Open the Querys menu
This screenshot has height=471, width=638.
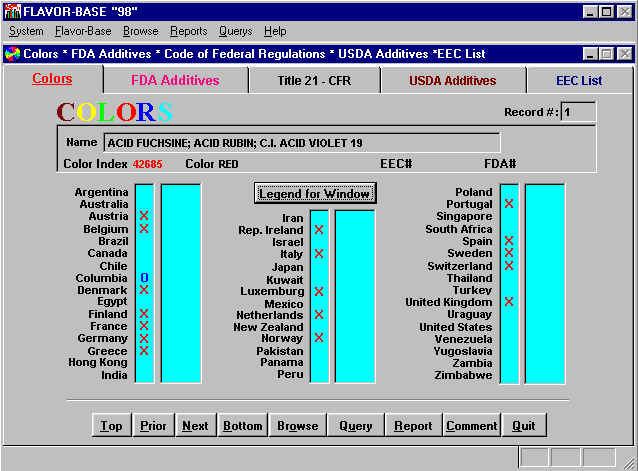[235, 31]
